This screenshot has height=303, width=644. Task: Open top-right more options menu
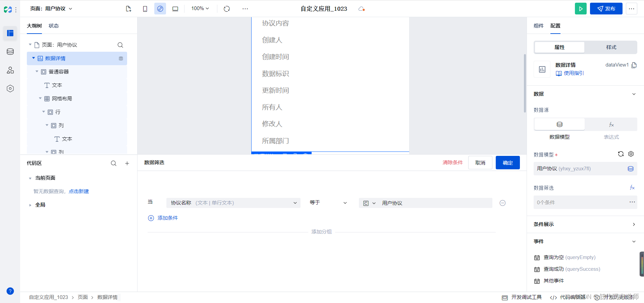pos(632,9)
